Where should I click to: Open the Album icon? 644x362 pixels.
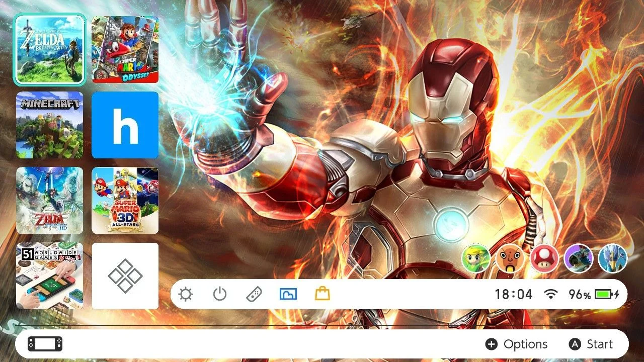pyautogui.click(x=288, y=294)
